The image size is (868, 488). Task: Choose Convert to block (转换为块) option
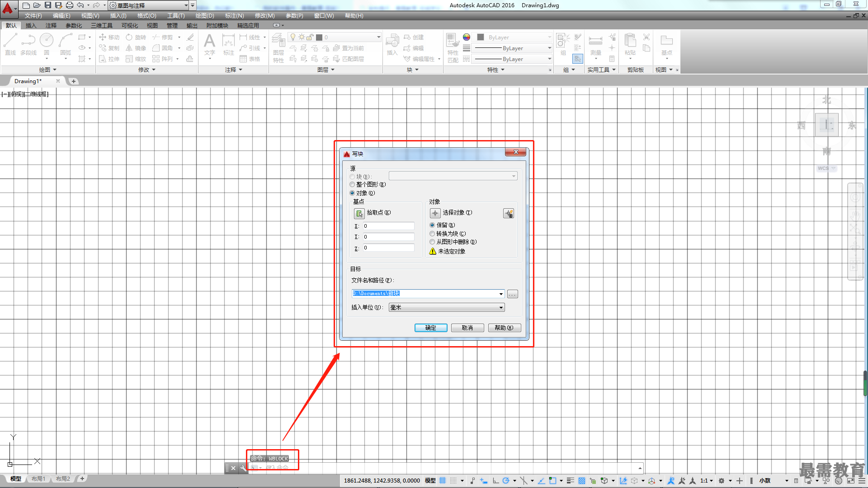[432, 234]
